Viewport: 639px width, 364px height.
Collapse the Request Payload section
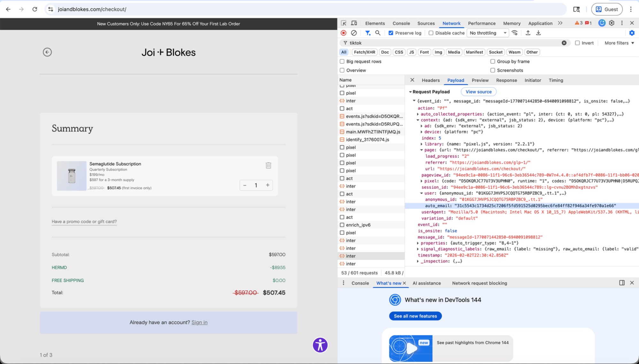tap(411, 92)
